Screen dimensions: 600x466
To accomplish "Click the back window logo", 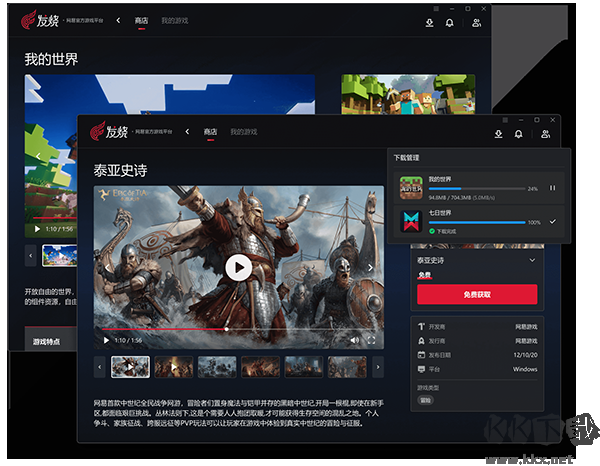I will click(40, 20).
